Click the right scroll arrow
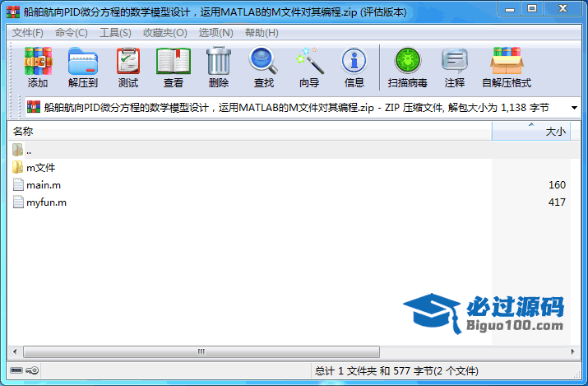The width and height of the screenshot is (588, 386). (572, 352)
